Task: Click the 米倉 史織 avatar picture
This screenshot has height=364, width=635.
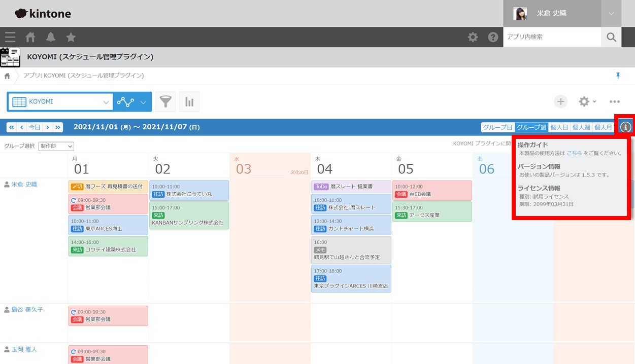Action: tap(520, 14)
